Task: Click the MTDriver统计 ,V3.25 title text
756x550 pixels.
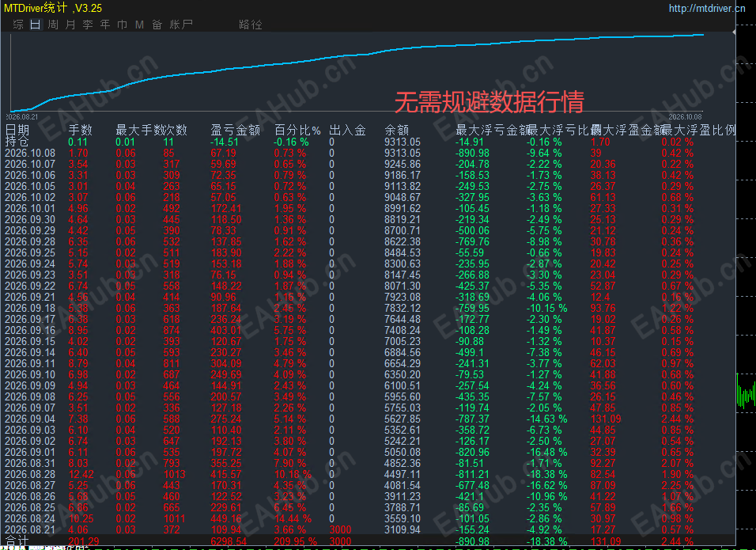Action: click(53, 8)
